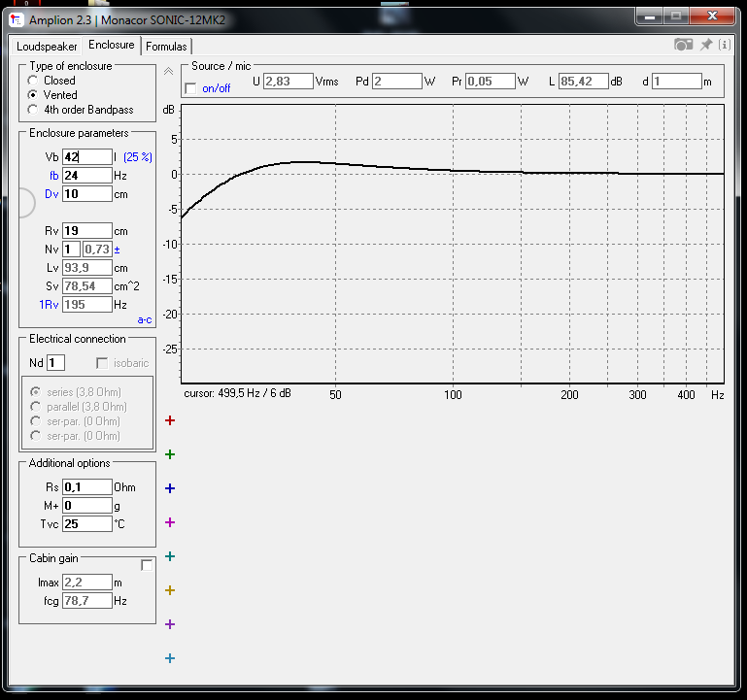Image resolution: width=747 pixels, height=700 pixels.
Task: Click the Nd driver count field
Action: (55, 363)
